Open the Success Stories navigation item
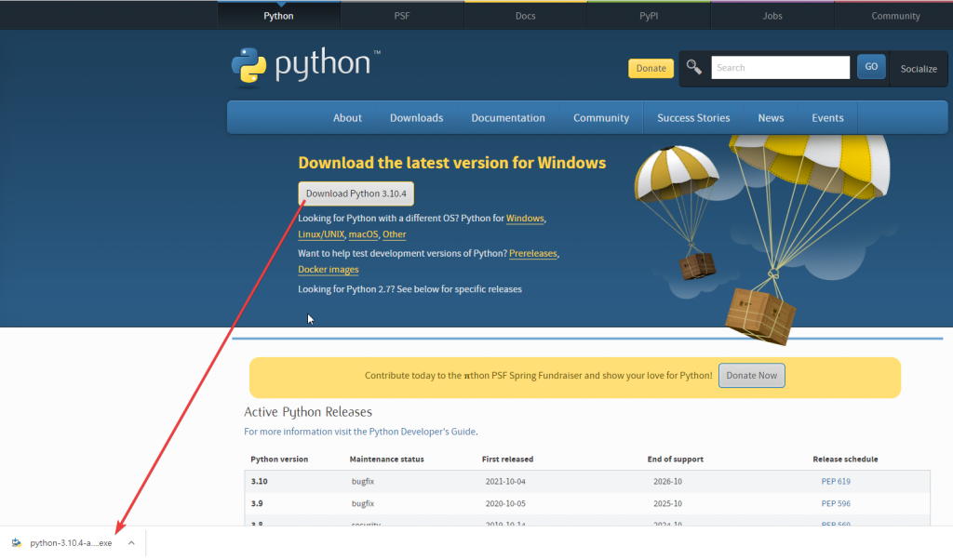The image size is (953, 560). pyautogui.click(x=693, y=118)
